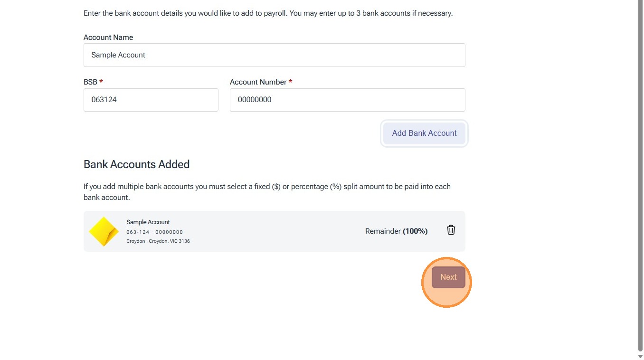Click the scrollbar down arrow
Screen dimensions: 644x360
click(640, 356)
